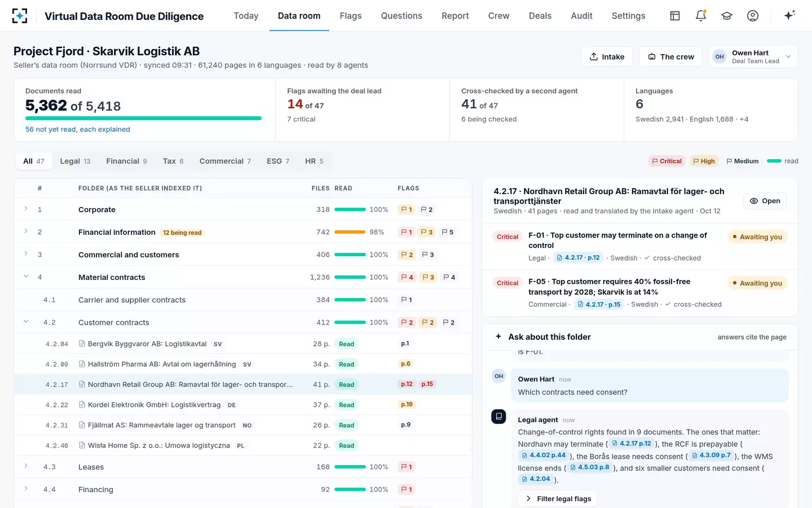Click the document icon for Bergvik Byggvaror
812x508 pixels.
click(x=82, y=344)
